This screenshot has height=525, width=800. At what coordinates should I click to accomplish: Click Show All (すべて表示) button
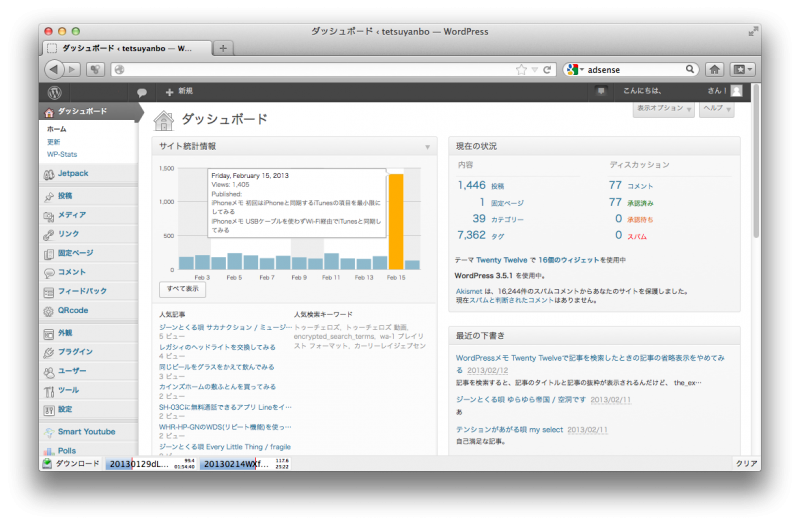click(183, 289)
